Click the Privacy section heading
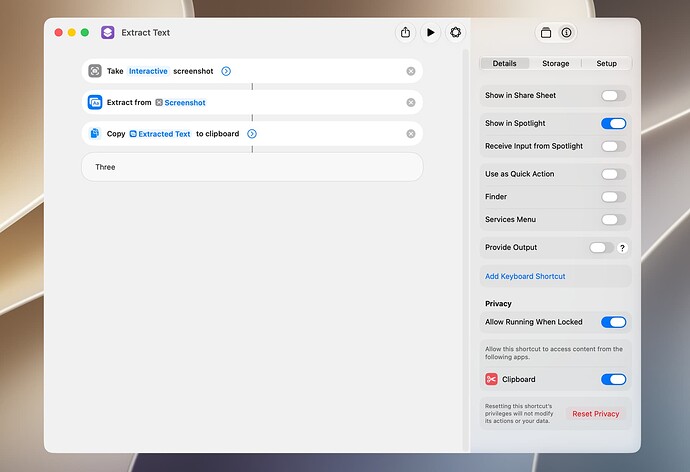Viewport: 690px width, 472px height. pyautogui.click(x=498, y=304)
